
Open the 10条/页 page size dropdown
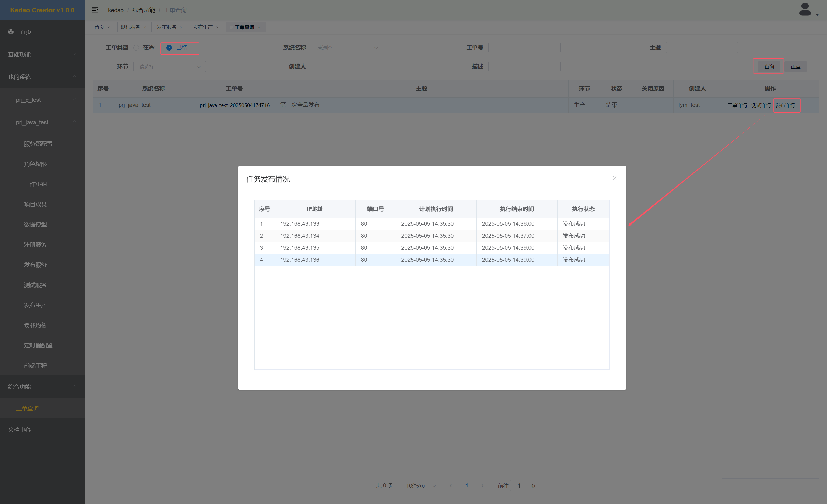pos(419,485)
